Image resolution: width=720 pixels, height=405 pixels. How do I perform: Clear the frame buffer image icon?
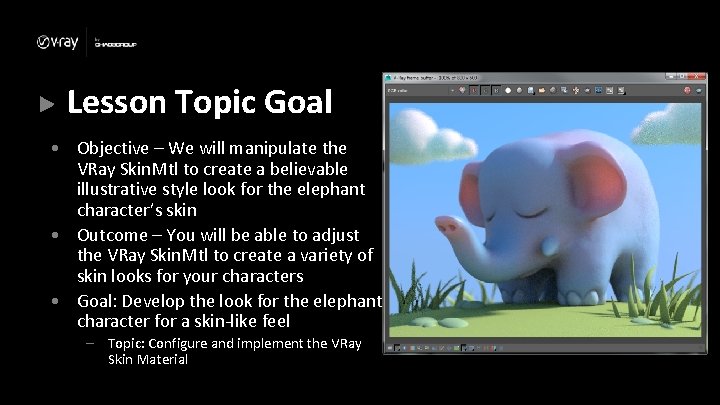553,90
